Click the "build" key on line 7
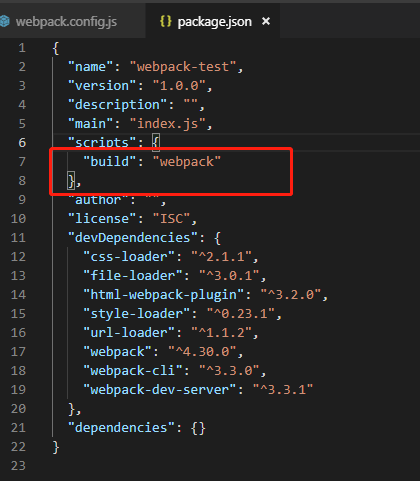The height and width of the screenshot is (481, 420). pyautogui.click(x=110, y=162)
